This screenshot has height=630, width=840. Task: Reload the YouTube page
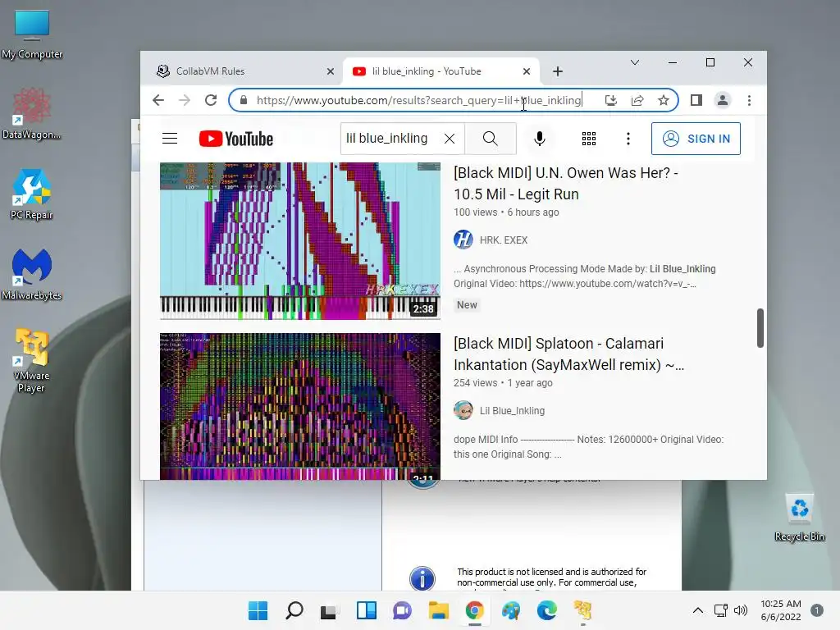pyautogui.click(x=211, y=100)
